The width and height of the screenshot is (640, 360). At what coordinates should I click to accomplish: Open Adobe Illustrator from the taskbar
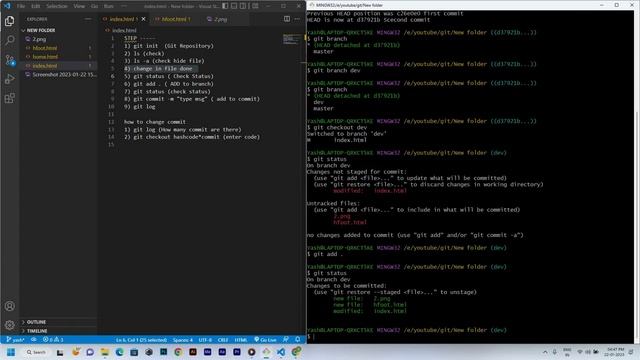coord(193,352)
